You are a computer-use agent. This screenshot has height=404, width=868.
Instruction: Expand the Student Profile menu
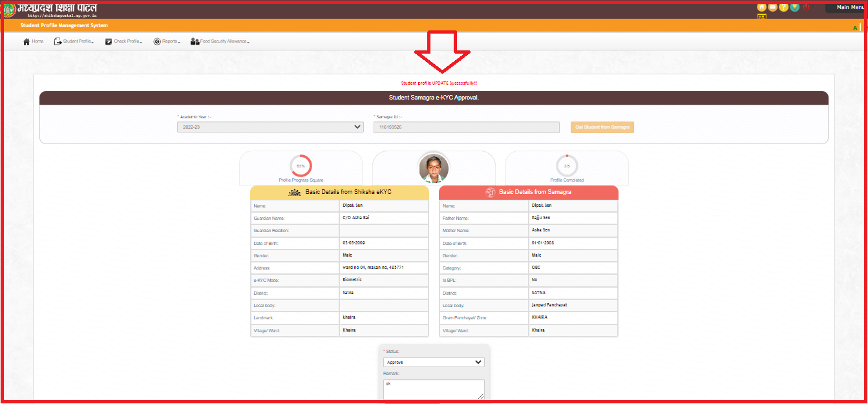[74, 41]
